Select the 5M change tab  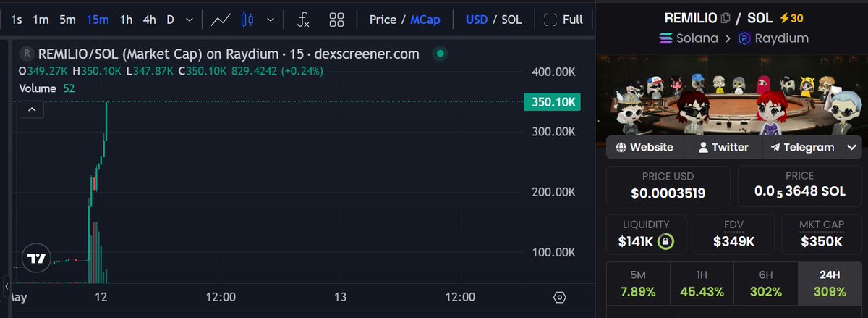pos(638,284)
